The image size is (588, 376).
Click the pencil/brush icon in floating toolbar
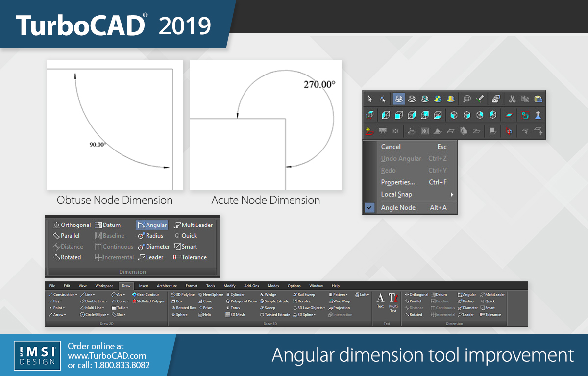pos(480,99)
